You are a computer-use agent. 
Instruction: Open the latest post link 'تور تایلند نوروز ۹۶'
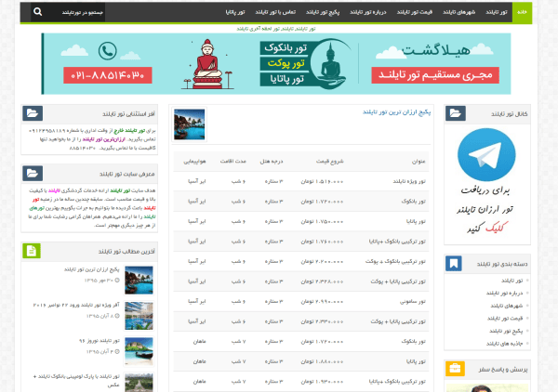click(x=100, y=341)
